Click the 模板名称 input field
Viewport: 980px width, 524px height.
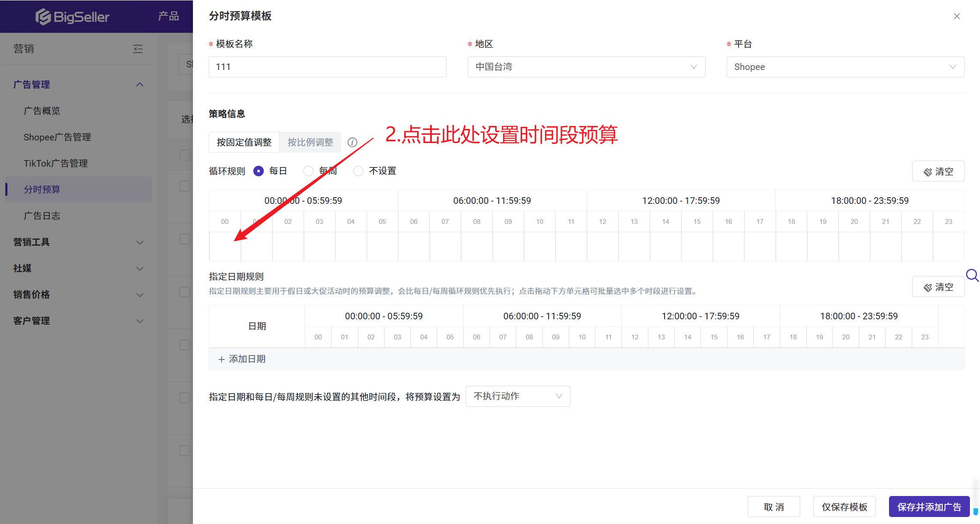[x=327, y=67]
